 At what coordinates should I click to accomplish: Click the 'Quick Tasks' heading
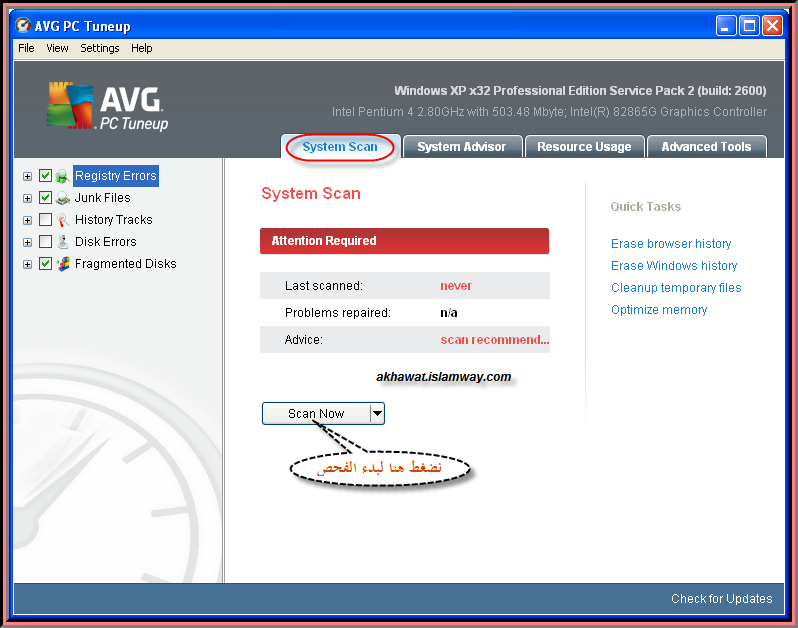645,207
